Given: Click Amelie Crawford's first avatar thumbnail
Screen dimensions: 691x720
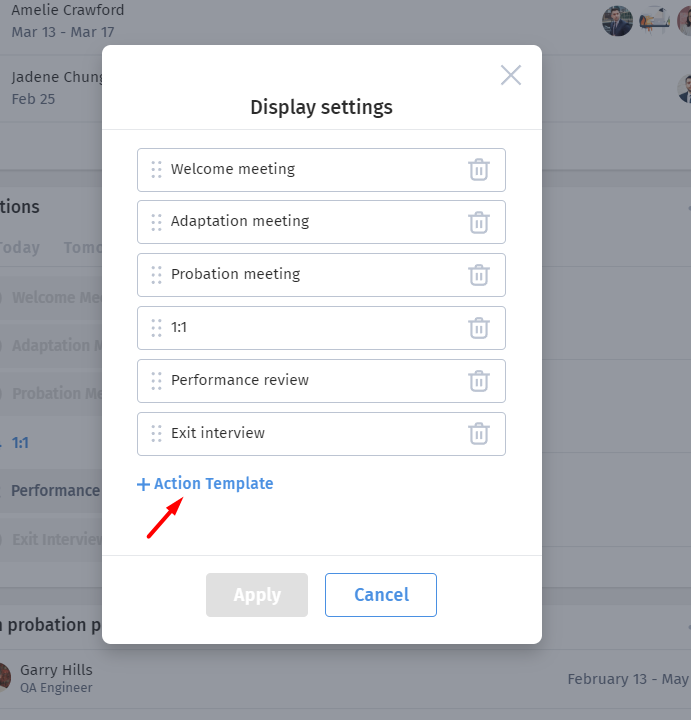Looking at the screenshot, I should click(617, 21).
